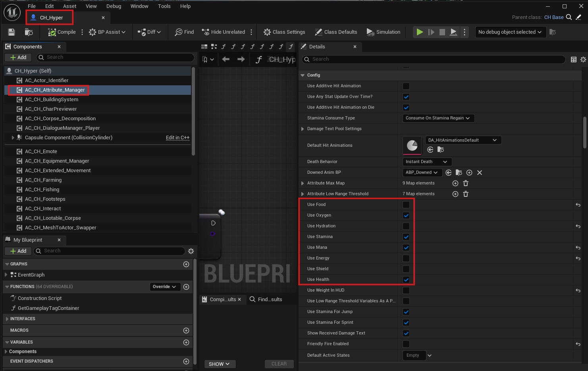The height and width of the screenshot is (371, 588).
Task: Enable Use Hydration checkbox
Action: point(406,226)
